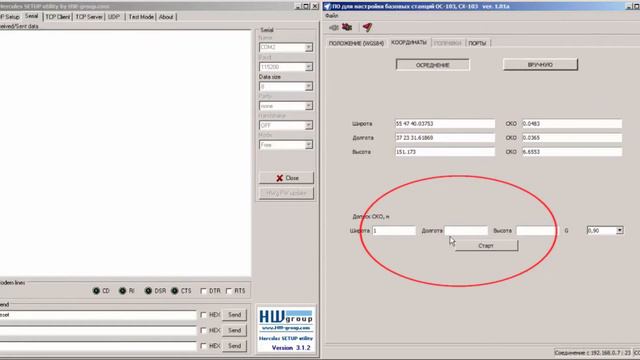
Task: Click the ВРУЧНУЮ button
Action: pyautogui.click(x=540, y=64)
